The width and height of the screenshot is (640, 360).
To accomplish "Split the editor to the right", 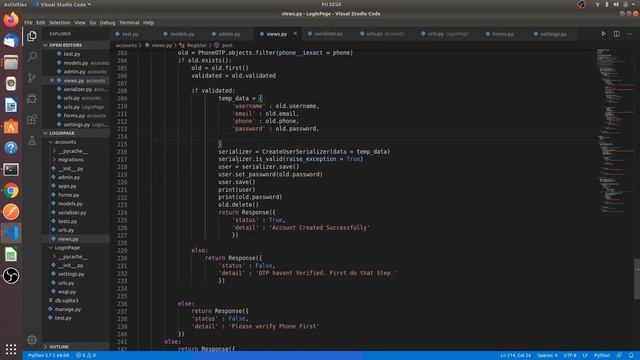I will tap(617, 34).
